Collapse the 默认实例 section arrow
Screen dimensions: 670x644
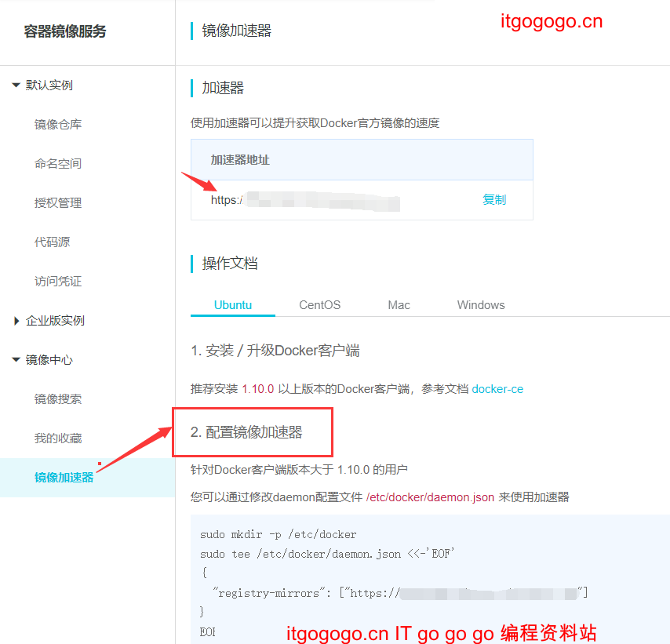click(x=16, y=85)
